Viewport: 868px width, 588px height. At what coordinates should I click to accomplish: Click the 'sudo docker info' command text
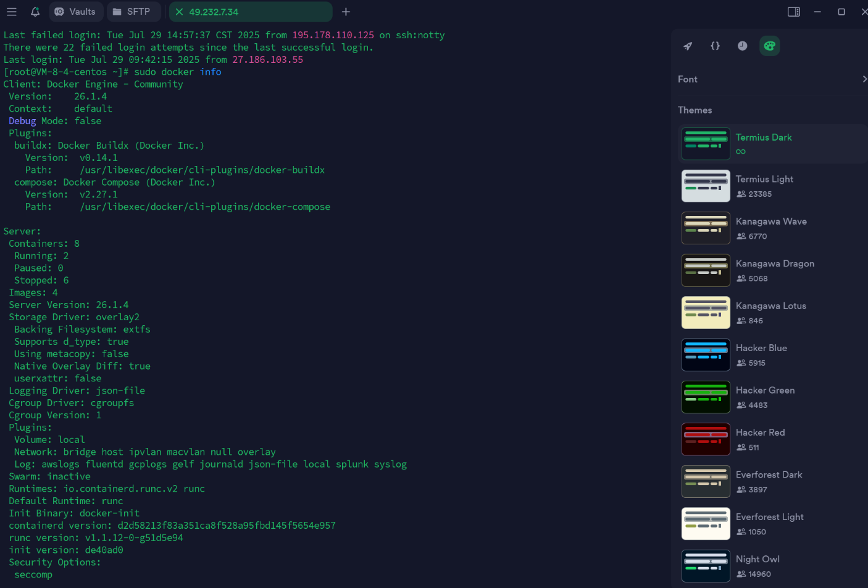tap(178, 72)
